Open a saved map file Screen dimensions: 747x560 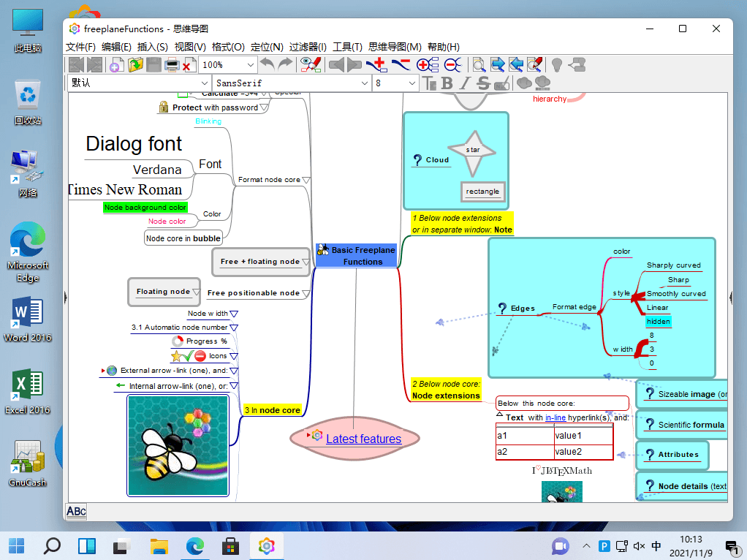135,65
